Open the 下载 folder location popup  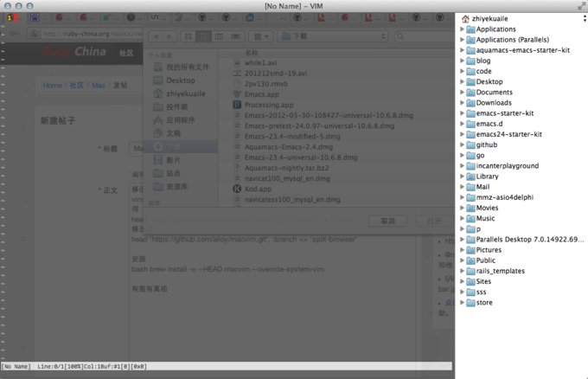click(x=333, y=36)
